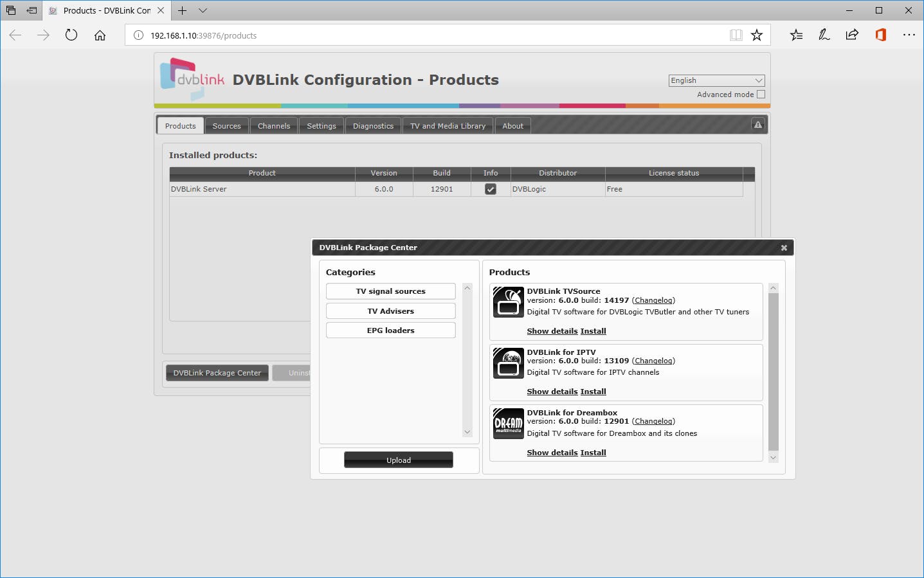This screenshot has width=924, height=578.
Task: Switch to the Sources tab
Action: click(227, 126)
